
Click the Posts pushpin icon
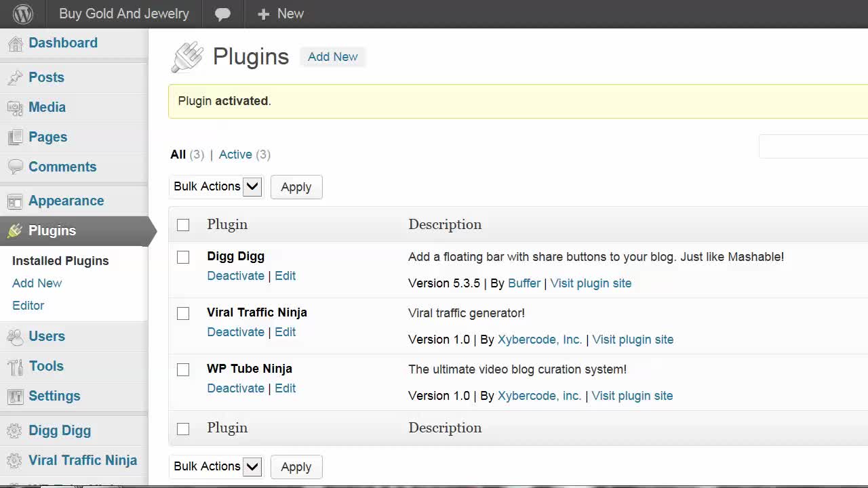coord(15,78)
